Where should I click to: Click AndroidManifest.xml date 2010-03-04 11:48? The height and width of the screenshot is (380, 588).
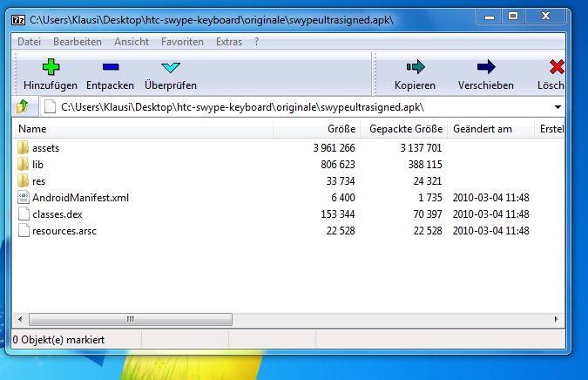[491, 197]
